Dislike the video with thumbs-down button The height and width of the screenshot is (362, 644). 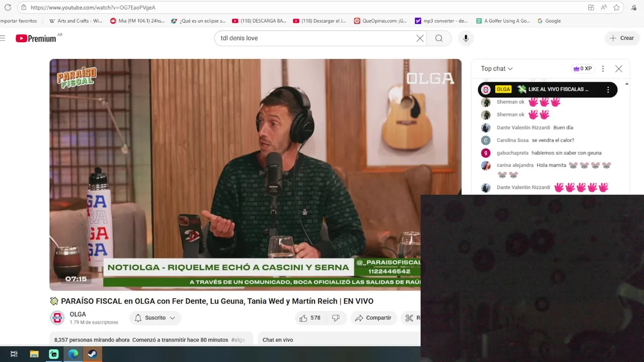tap(336, 318)
